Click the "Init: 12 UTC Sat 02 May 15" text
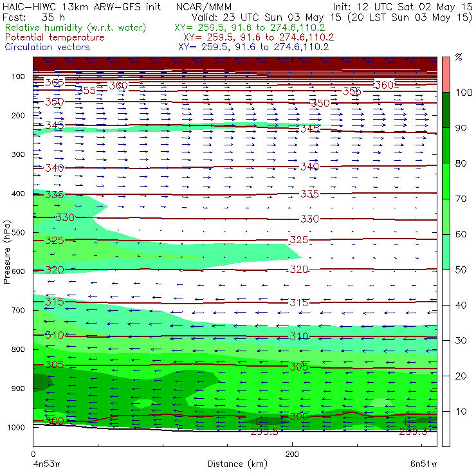 403,6
